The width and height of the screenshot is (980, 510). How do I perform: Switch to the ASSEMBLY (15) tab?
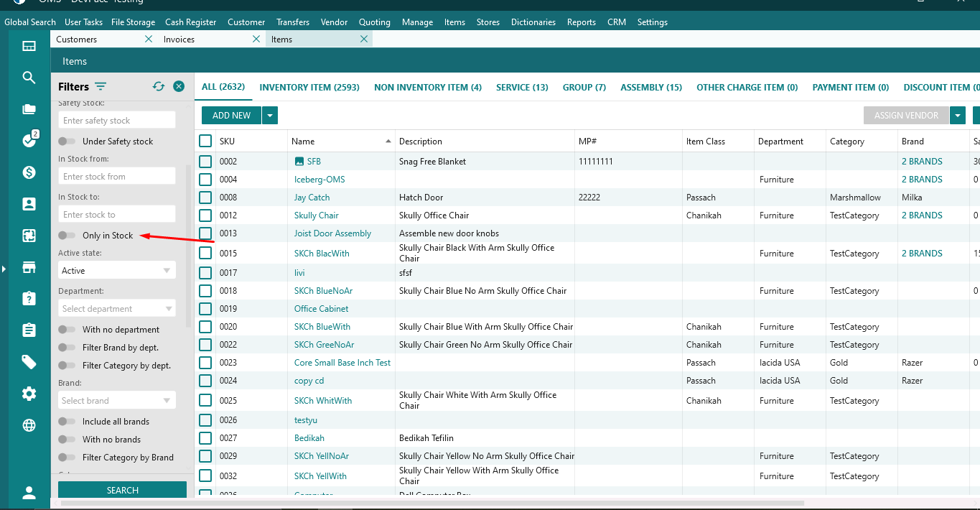pyautogui.click(x=650, y=88)
